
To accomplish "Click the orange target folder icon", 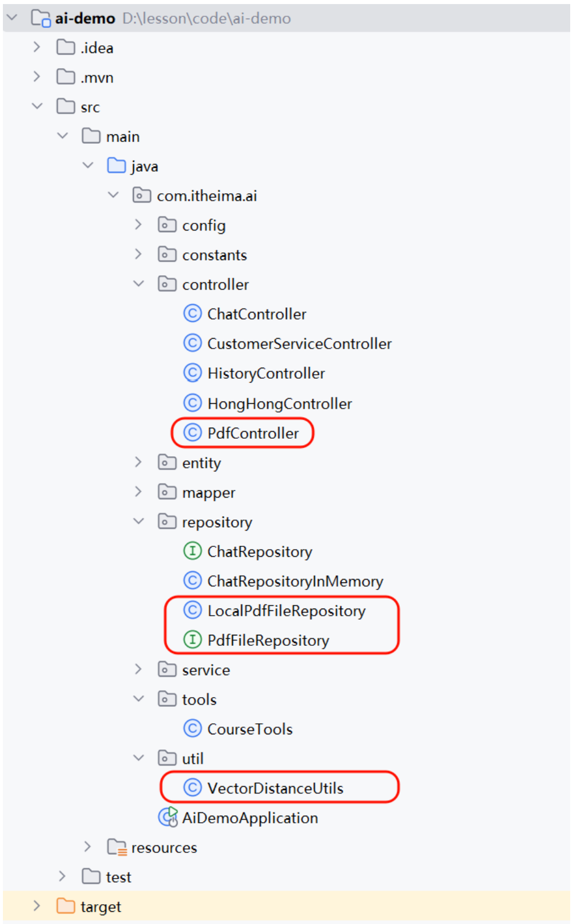I will (x=66, y=906).
